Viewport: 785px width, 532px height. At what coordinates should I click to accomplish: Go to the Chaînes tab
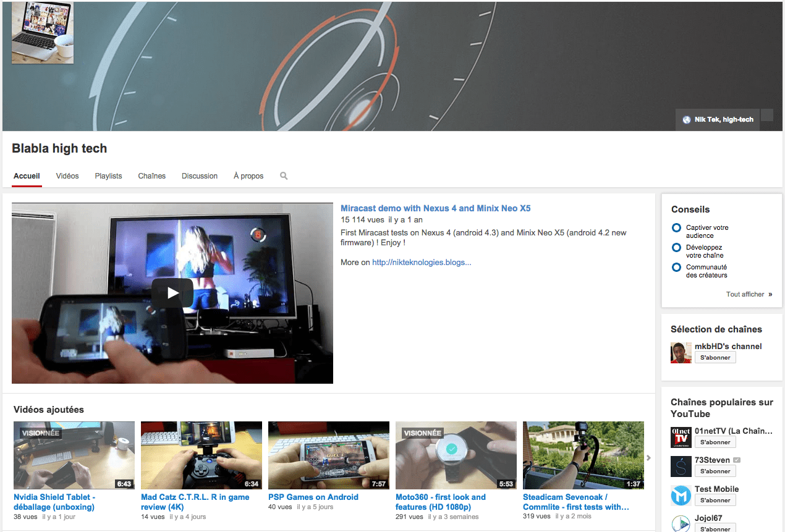coord(152,176)
